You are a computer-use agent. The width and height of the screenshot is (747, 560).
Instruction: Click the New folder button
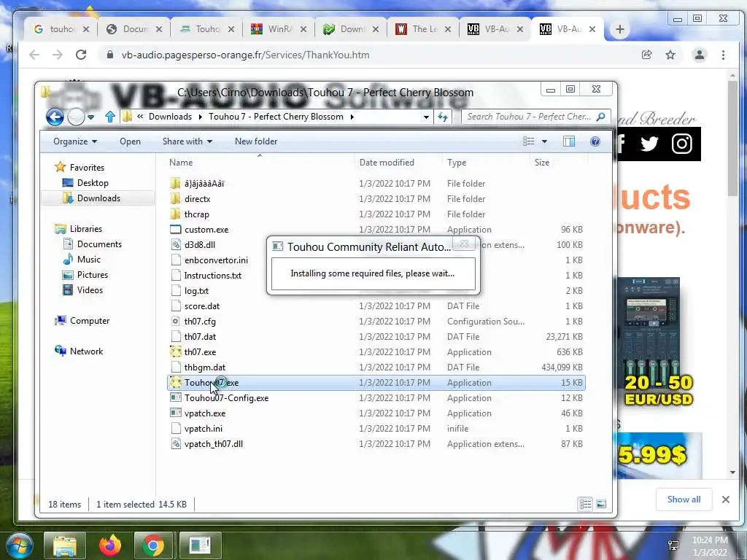coord(256,141)
